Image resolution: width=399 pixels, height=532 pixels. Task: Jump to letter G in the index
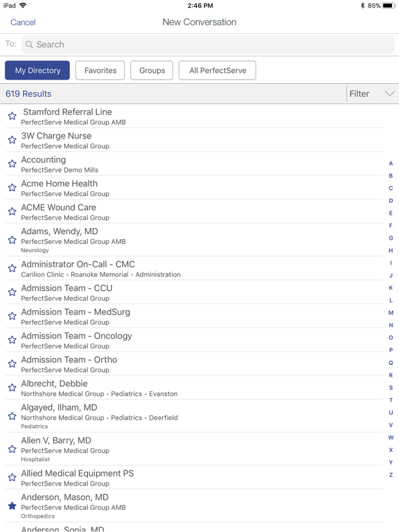(x=391, y=238)
